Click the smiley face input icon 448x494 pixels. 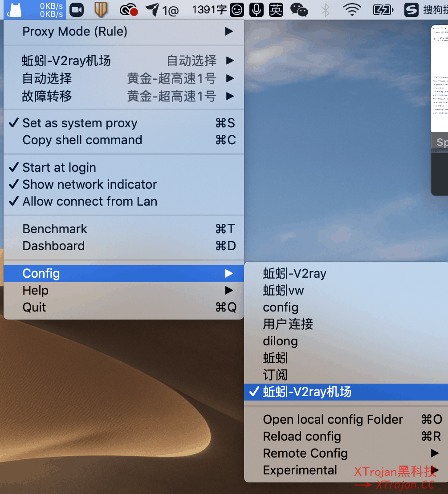[236, 10]
